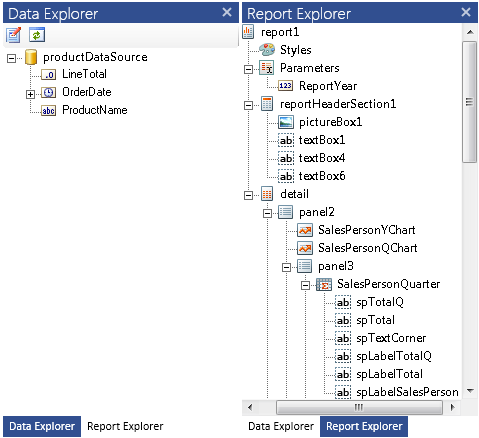Click the productDataSource database cylinder icon
The width and height of the screenshot is (479, 438).
pos(31,57)
